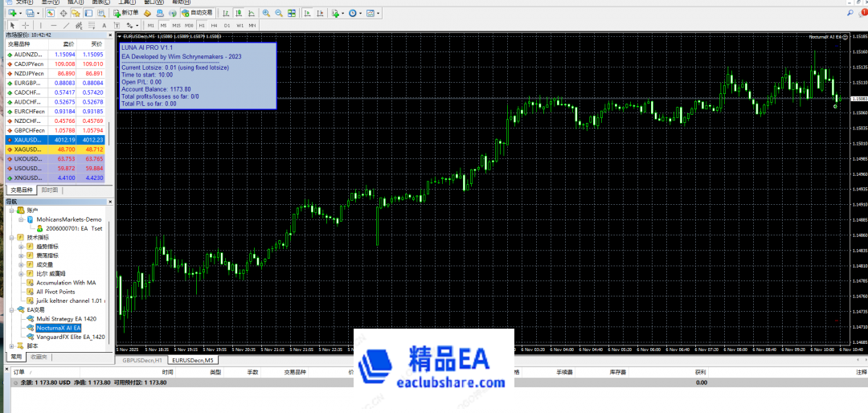
Task: Click the tile windows icon in the toolbar
Action: tap(290, 14)
